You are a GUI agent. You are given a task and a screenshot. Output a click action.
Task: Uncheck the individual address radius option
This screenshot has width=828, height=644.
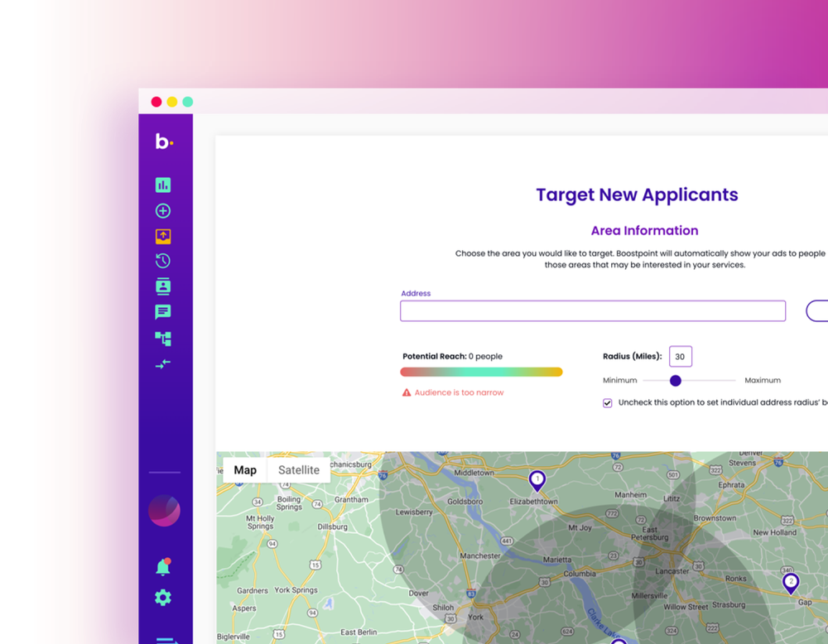607,402
